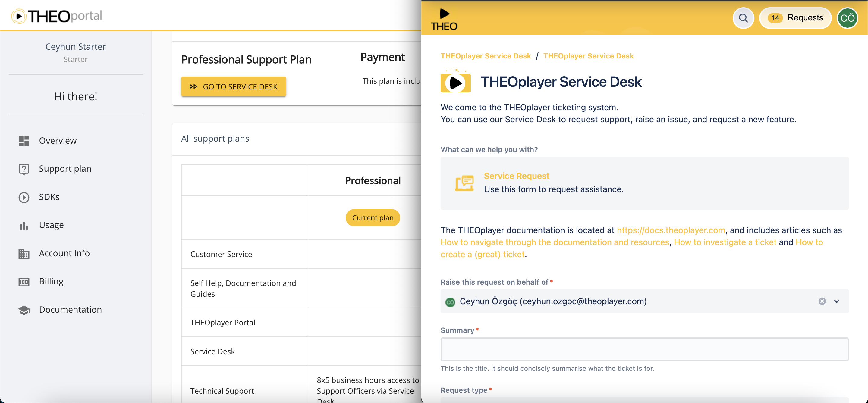Click the search magnifier icon
The width and height of the screenshot is (868, 403).
pyautogui.click(x=743, y=18)
